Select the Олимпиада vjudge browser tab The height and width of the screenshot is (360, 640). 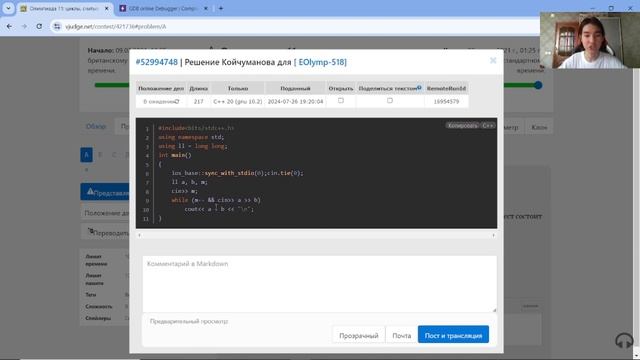[63, 8]
